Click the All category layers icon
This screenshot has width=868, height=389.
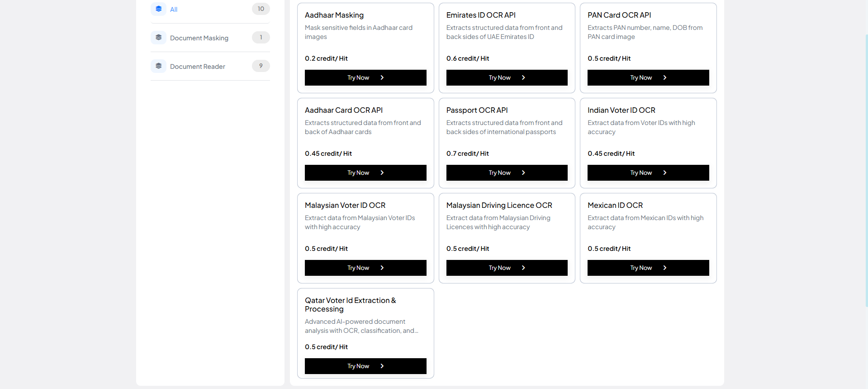158,9
